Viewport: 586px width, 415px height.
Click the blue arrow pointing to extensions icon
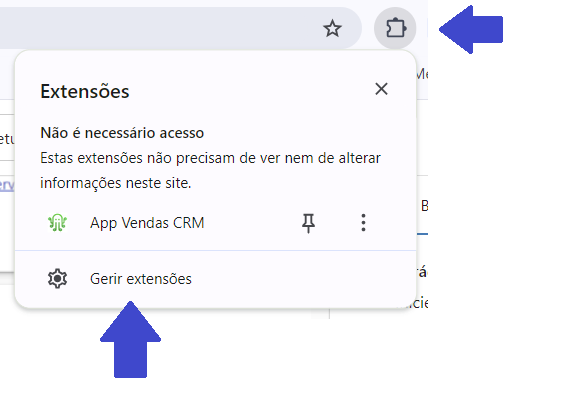click(x=471, y=30)
